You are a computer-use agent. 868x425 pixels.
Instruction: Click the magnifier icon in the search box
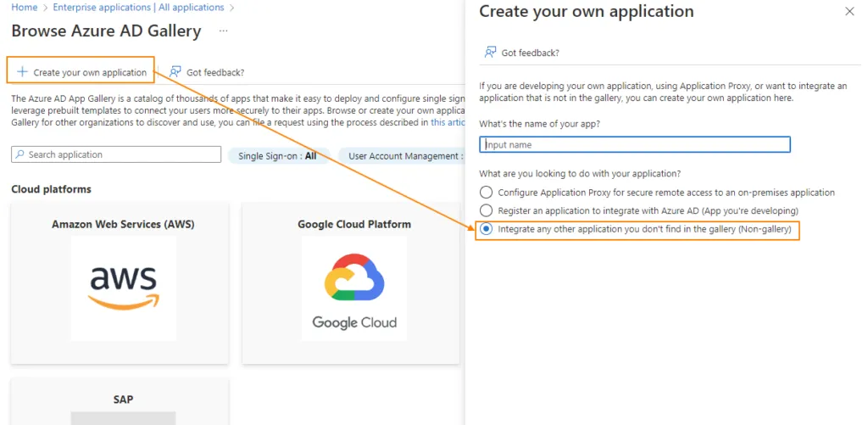coord(20,154)
